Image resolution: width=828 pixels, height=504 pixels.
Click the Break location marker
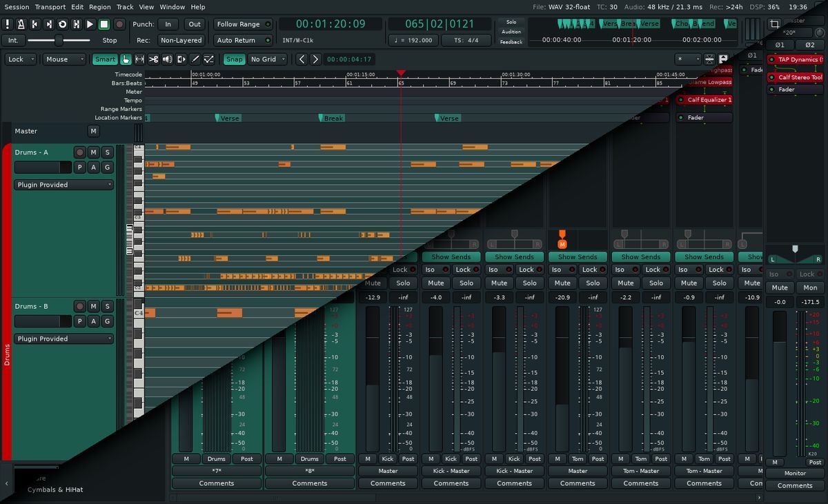[331, 118]
